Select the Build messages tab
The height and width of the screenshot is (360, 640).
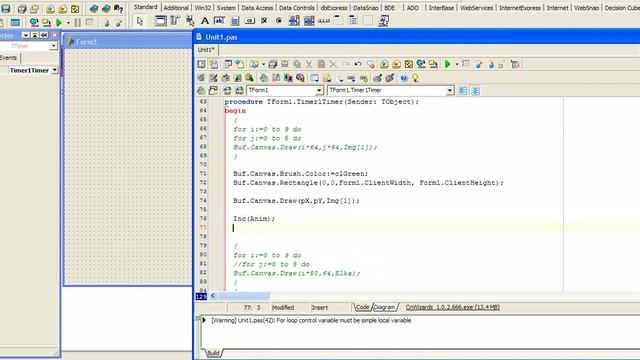tap(213, 353)
